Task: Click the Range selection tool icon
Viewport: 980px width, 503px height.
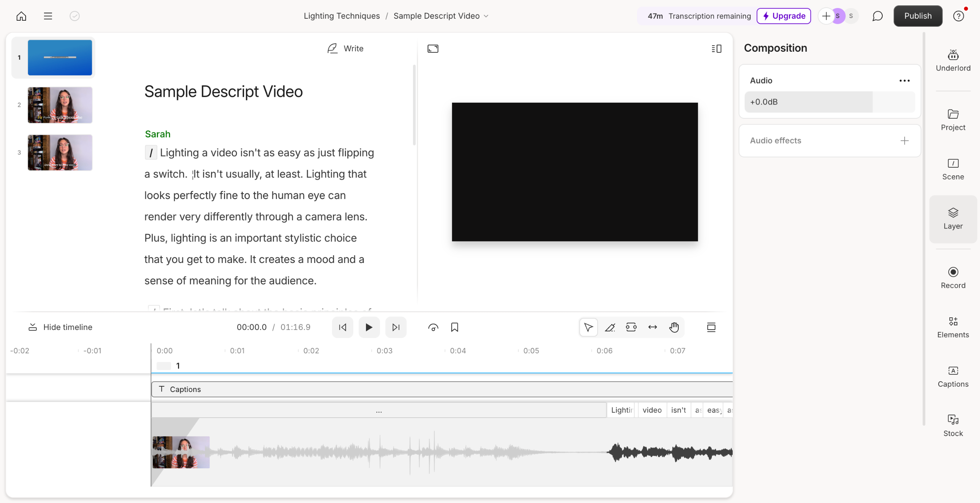Action: pos(631,327)
